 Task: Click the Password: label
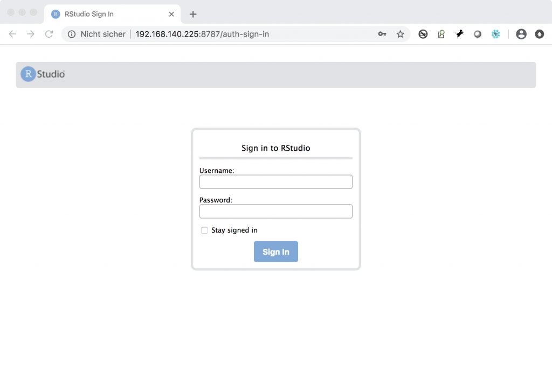216,200
